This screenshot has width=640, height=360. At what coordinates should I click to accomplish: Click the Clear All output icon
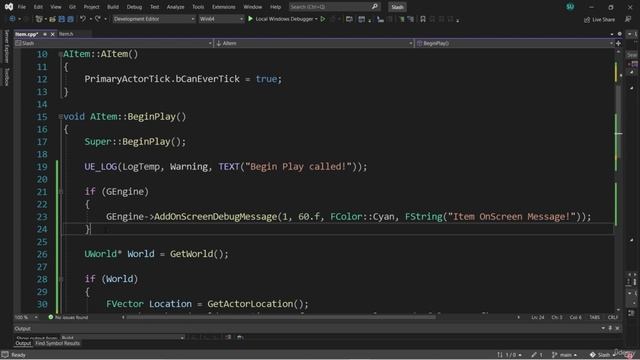click(x=228, y=337)
